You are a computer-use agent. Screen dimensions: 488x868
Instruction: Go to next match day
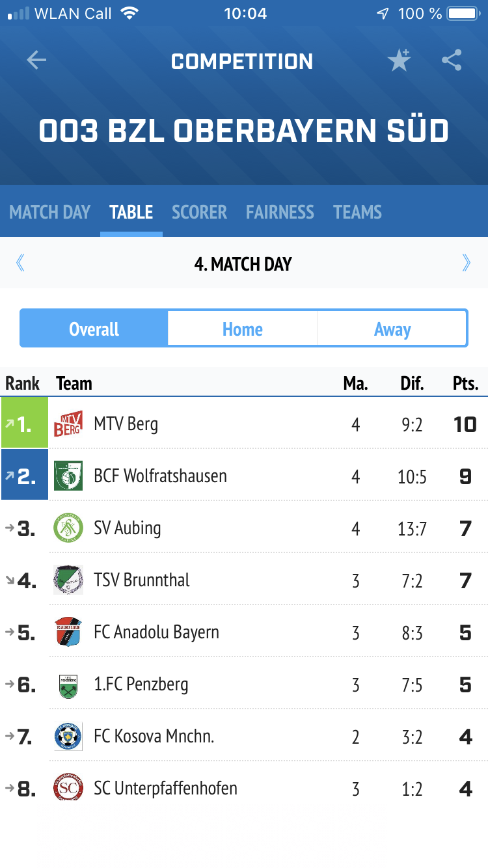point(466,264)
